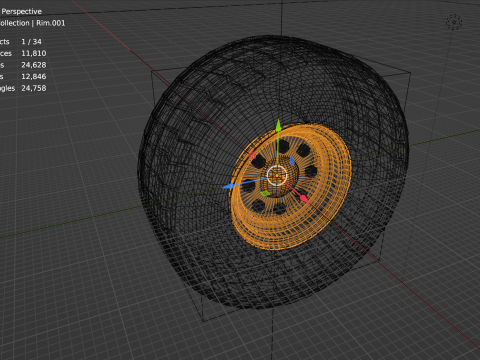Grab the green axis move gizmo arrow
Viewport: 480px width, 360px height.
pyautogui.click(x=278, y=126)
